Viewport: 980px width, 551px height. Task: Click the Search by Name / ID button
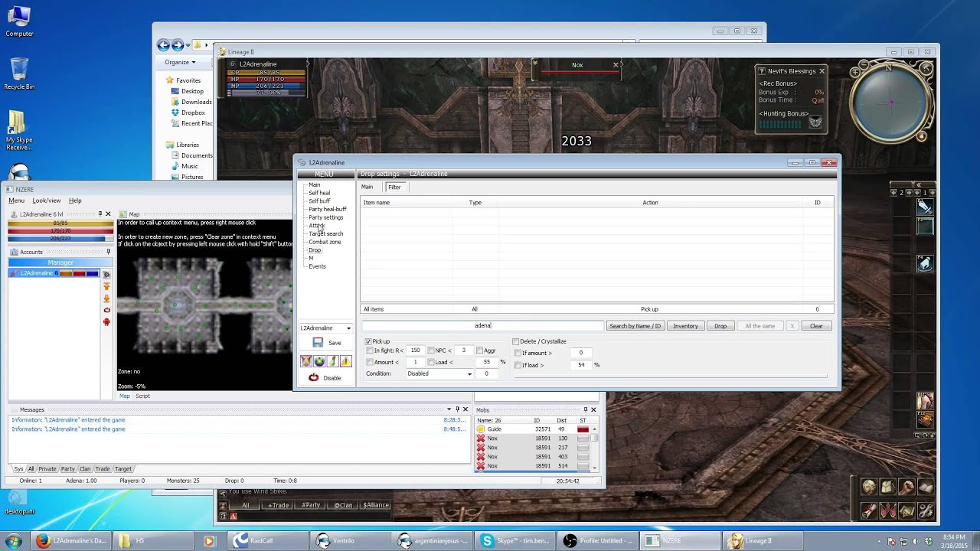click(635, 326)
